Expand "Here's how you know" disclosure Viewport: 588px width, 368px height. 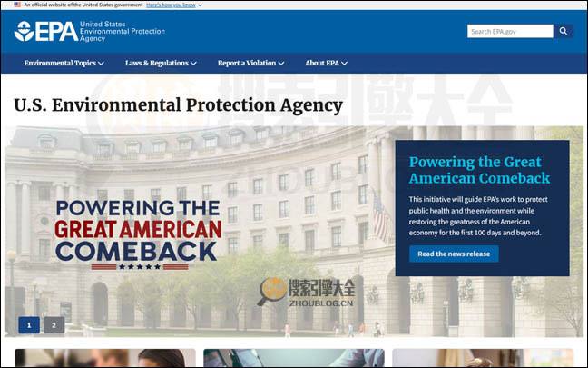click(x=174, y=5)
